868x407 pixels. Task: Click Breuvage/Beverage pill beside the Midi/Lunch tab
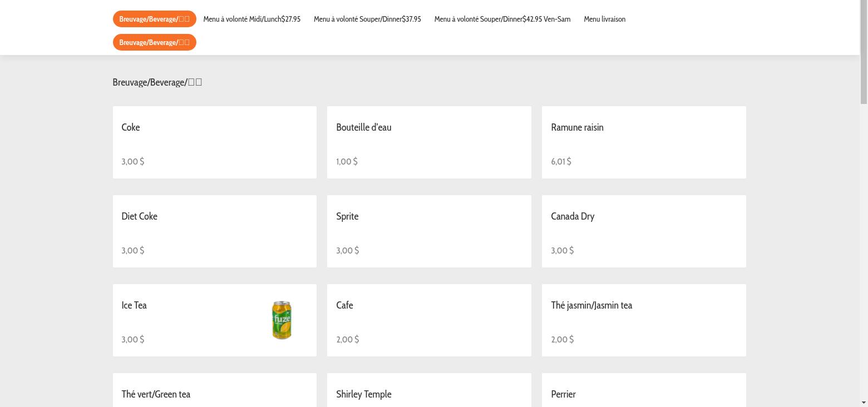154,19
